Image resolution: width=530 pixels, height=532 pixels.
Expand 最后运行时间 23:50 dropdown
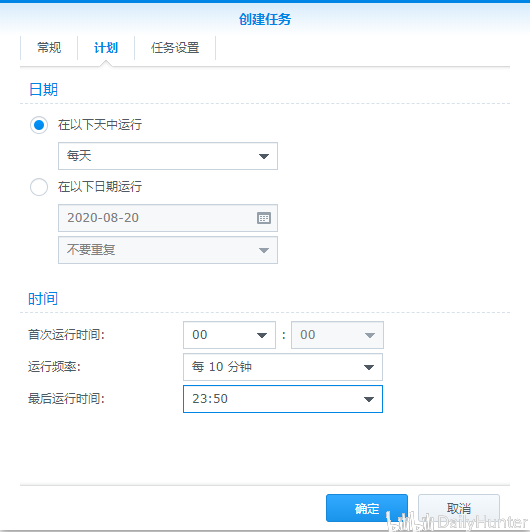click(x=283, y=399)
